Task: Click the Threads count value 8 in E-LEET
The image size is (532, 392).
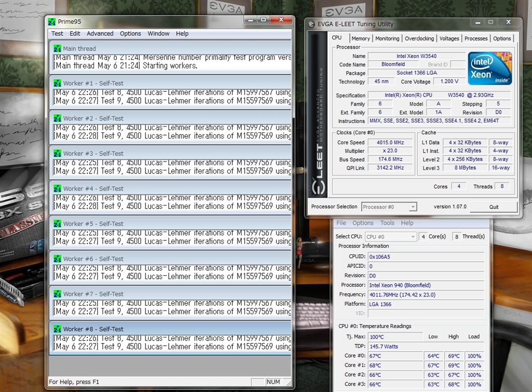Action: [x=502, y=186]
